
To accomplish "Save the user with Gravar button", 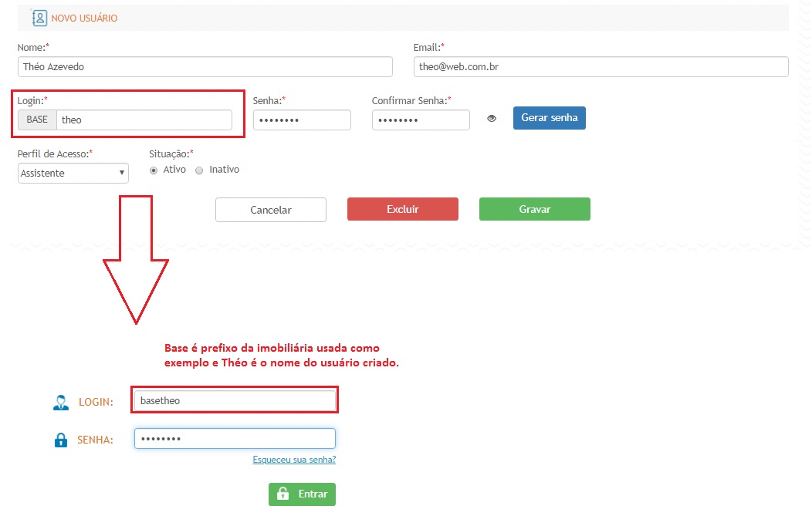I will click(534, 210).
